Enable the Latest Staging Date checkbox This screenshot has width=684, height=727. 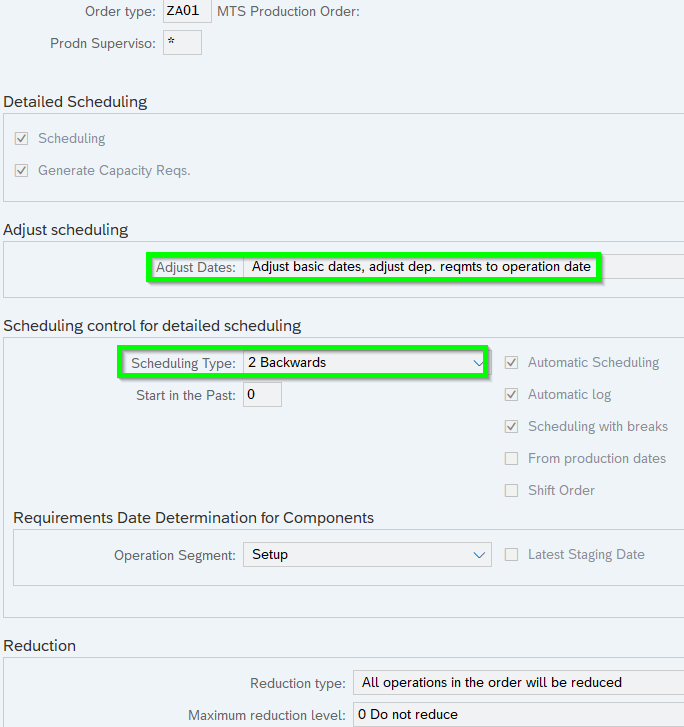511,554
